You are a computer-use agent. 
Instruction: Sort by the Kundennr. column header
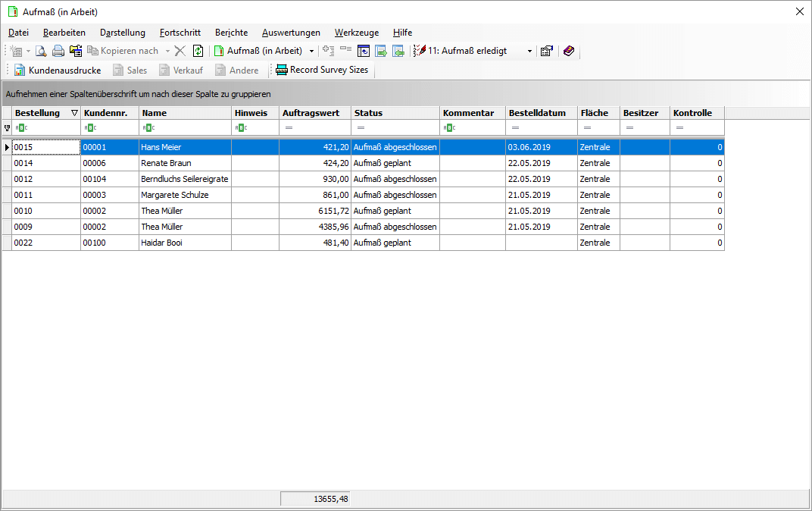click(110, 113)
